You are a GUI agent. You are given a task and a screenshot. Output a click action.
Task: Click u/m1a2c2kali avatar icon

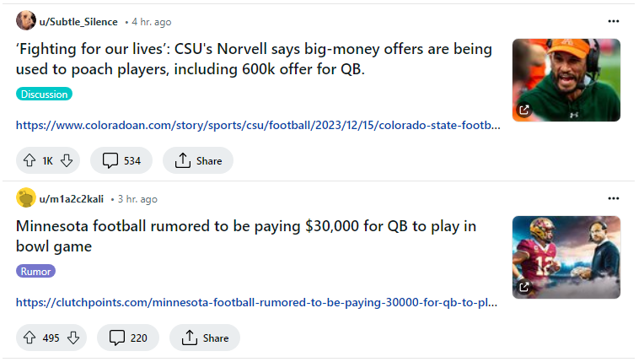click(25, 198)
